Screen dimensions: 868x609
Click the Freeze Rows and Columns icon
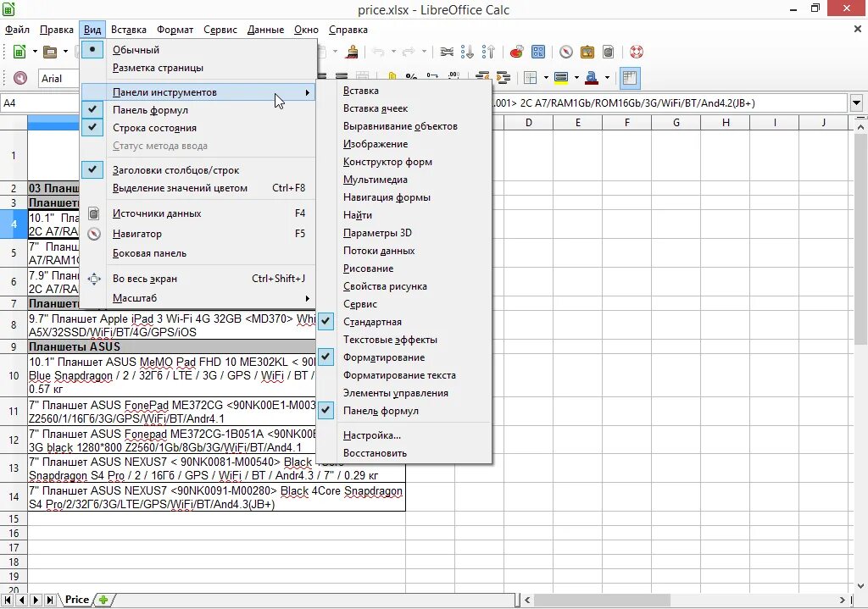pos(629,77)
